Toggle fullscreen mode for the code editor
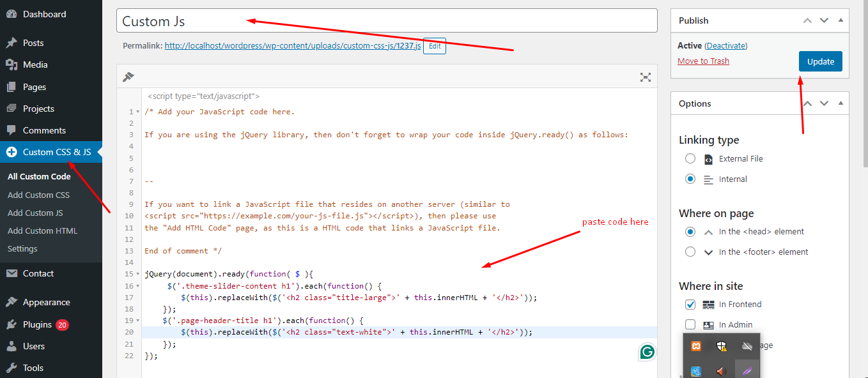 646,77
